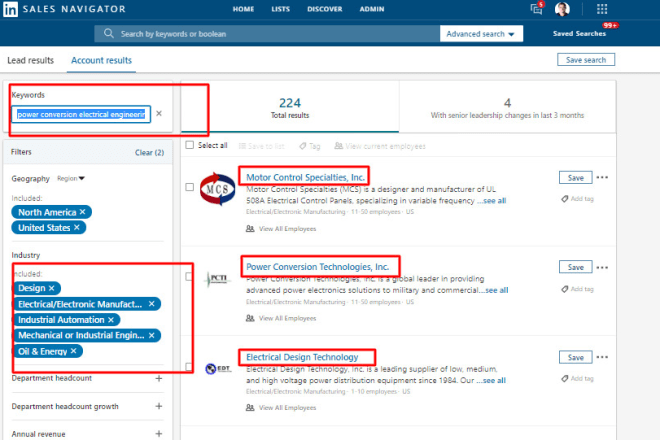Viewport: 660px width, 440px height.
Task: Open Power Conversion Technologies, Inc. link
Action: tap(317, 267)
